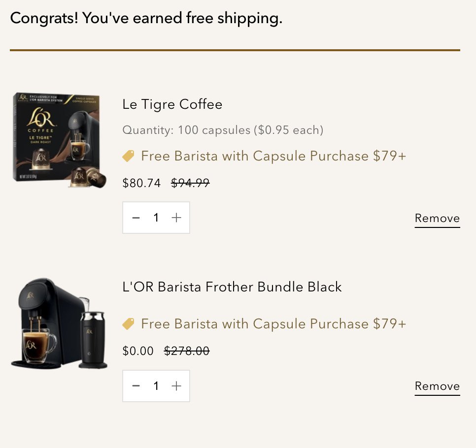Increase Le Tigre Coffee quantity with plus
This screenshot has width=476, height=448.
(x=176, y=218)
